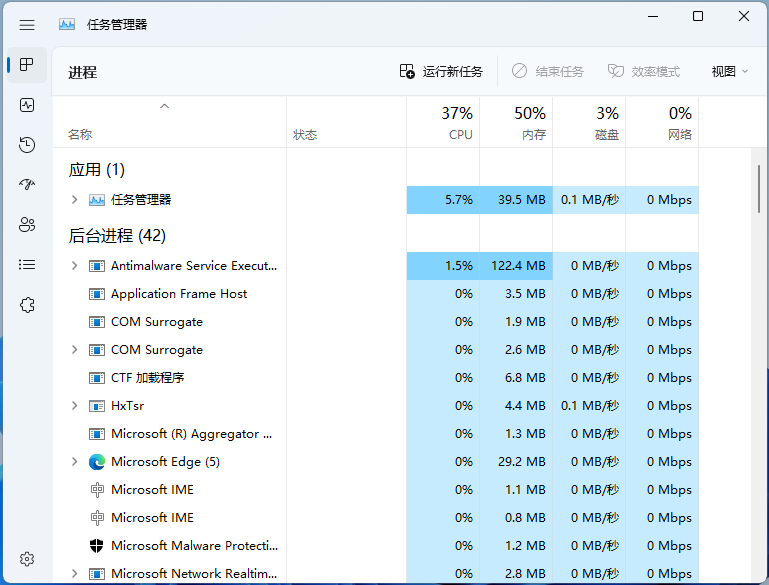Expand the second COM Surrogate row
769x585 pixels.
[75, 350]
